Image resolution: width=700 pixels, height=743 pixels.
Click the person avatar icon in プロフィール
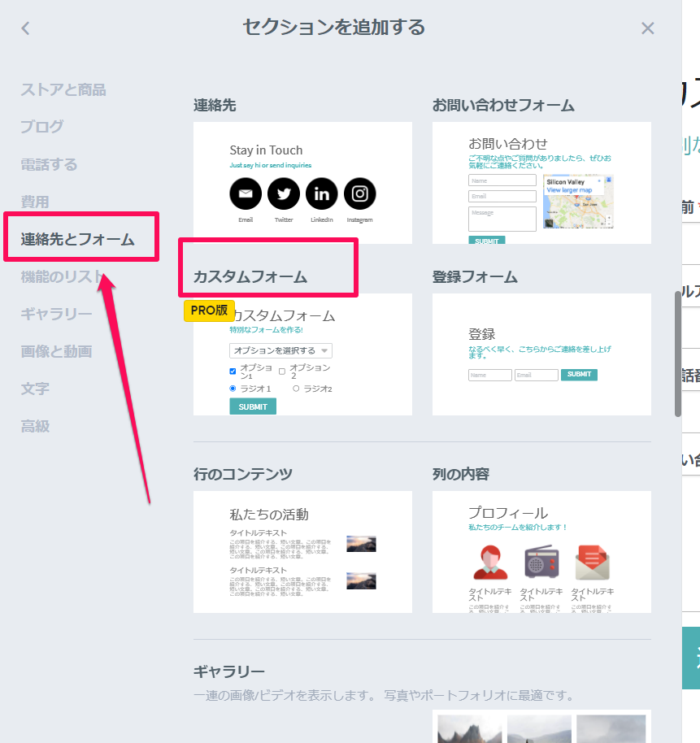[490, 563]
